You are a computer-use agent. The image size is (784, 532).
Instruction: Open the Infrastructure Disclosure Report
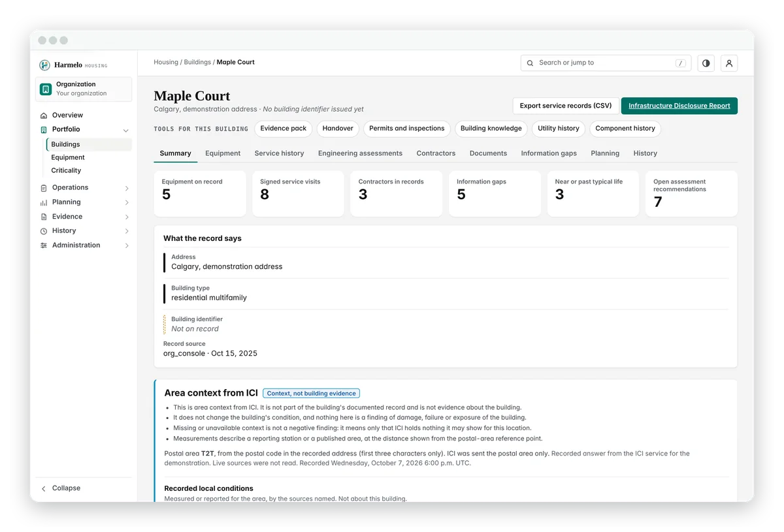coord(679,106)
